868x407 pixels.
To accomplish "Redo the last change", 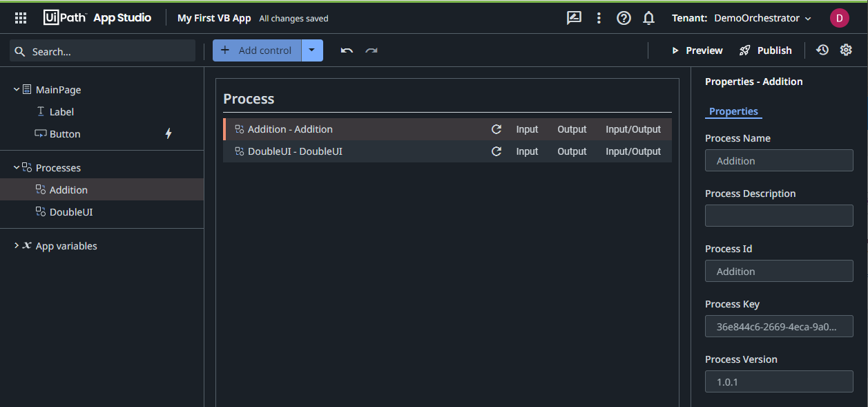I will [371, 50].
